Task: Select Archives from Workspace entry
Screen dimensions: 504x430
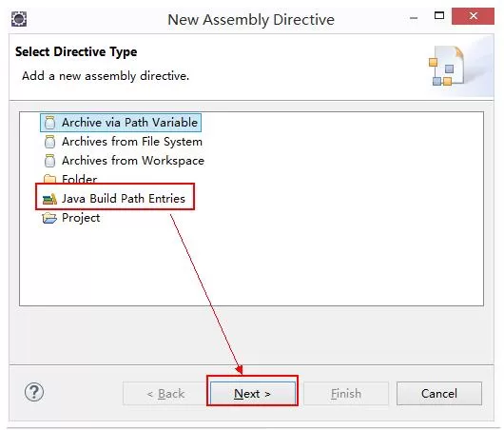Action: pos(124,161)
